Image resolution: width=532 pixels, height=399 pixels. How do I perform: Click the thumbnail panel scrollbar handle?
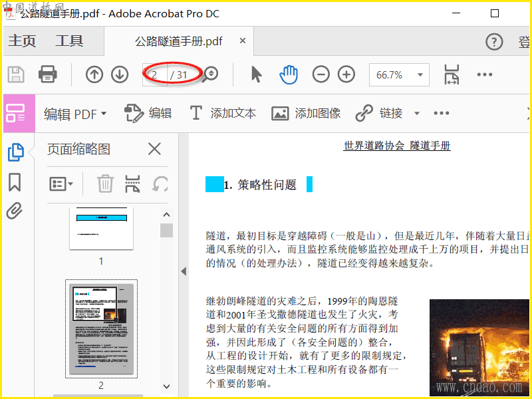pyautogui.click(x=167, y=230)
